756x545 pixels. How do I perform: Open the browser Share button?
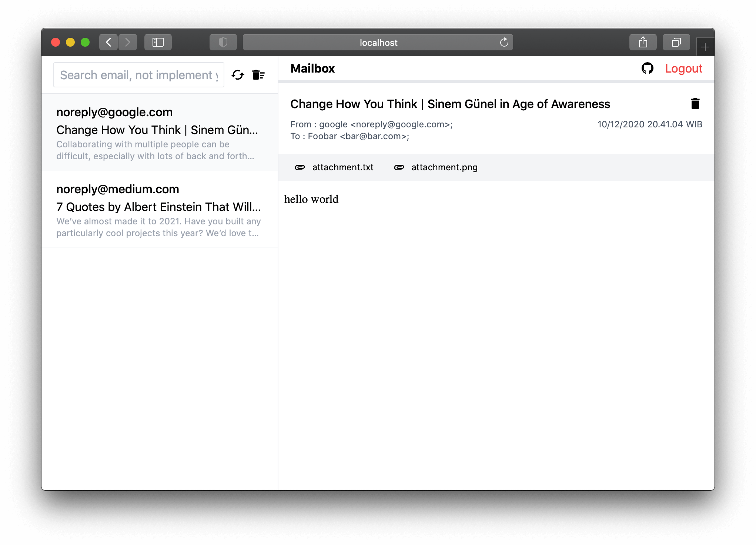643,42
